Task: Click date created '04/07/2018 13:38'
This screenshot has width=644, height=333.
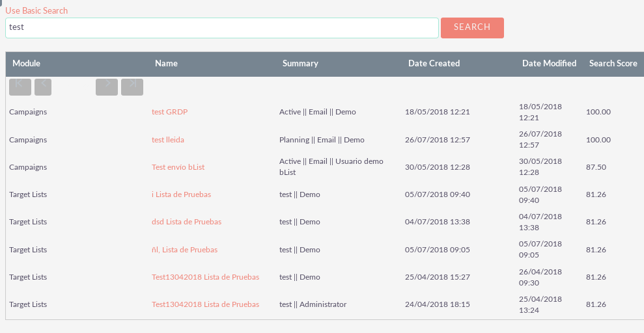Action: [437, 222]
